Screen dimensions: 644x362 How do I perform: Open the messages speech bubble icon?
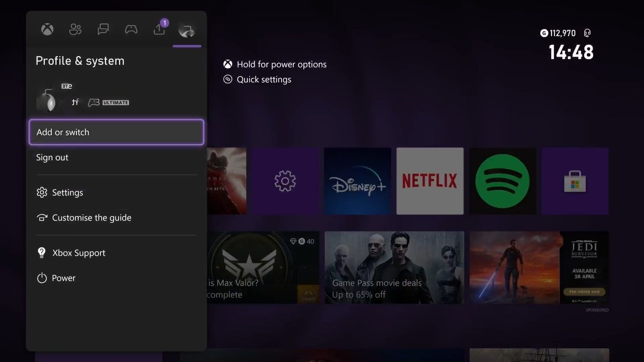tap(103, 29)
